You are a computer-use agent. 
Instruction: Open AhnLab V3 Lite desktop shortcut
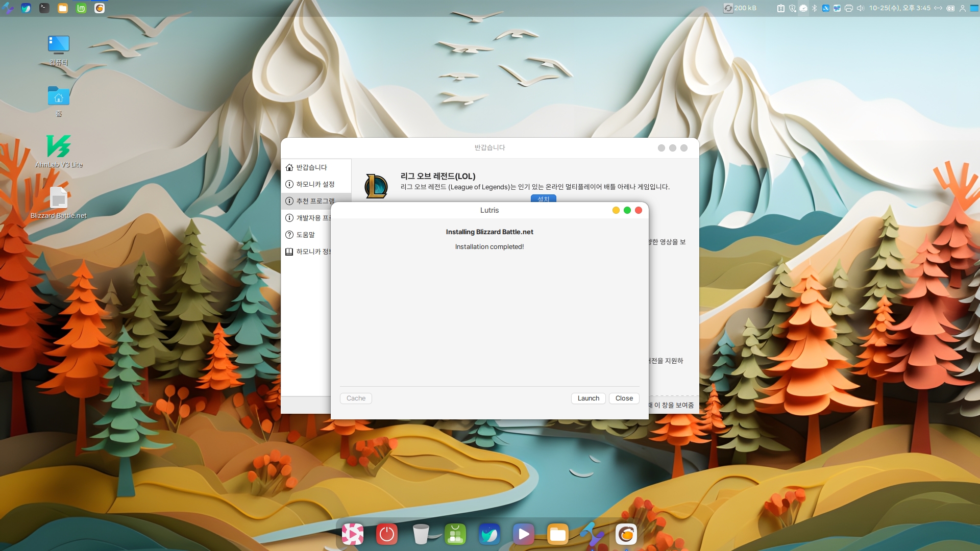click(x=59, y=147)
